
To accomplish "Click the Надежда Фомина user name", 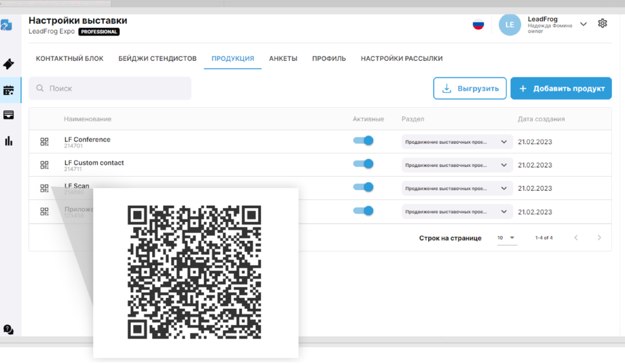I will click(550, 26).
